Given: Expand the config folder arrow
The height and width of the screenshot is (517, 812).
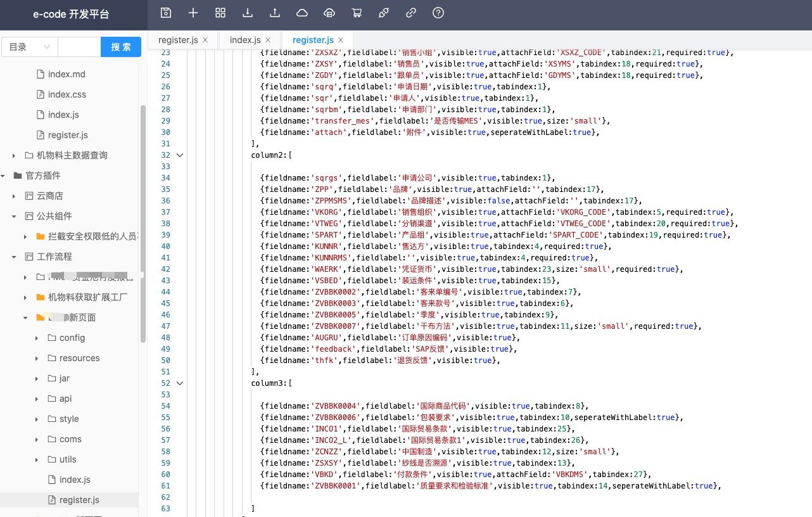Looking at the screenshot, I should [x=37, y=338].
